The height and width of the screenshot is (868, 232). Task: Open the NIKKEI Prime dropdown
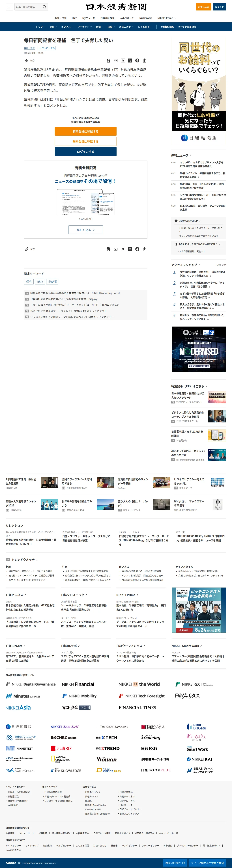167,18
